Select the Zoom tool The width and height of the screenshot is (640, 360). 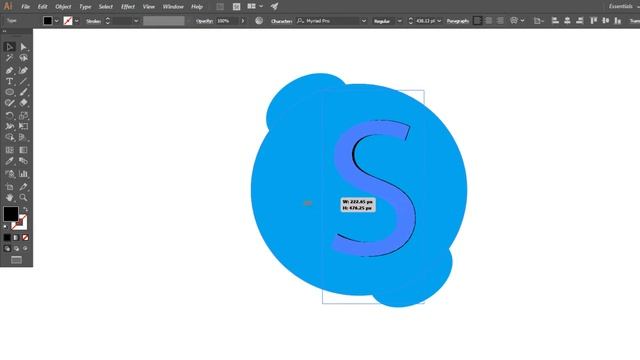pyautogui.click(x=23, y=198)
